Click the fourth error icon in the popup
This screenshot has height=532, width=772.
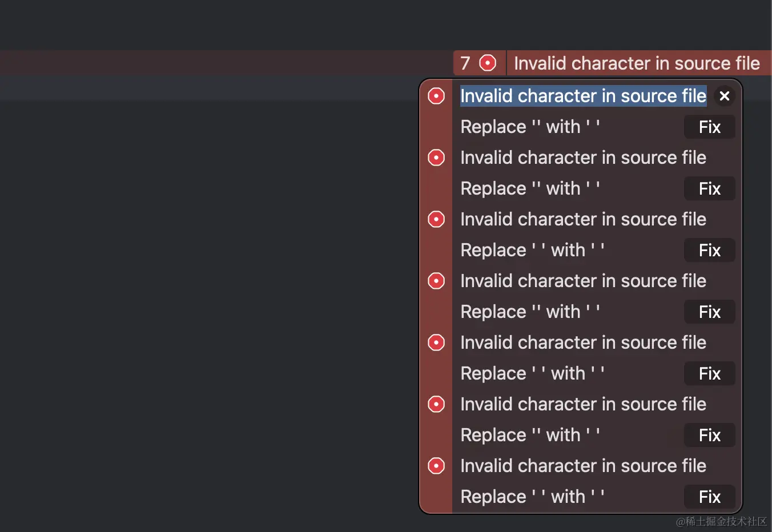pos(436,281)
